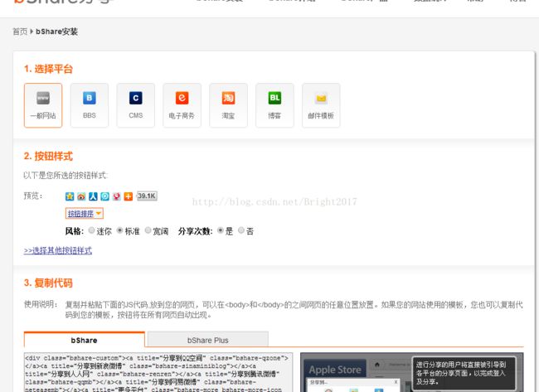
Task: Close the 分享到 popup in preview image
Action: click(x=396, y=382)
